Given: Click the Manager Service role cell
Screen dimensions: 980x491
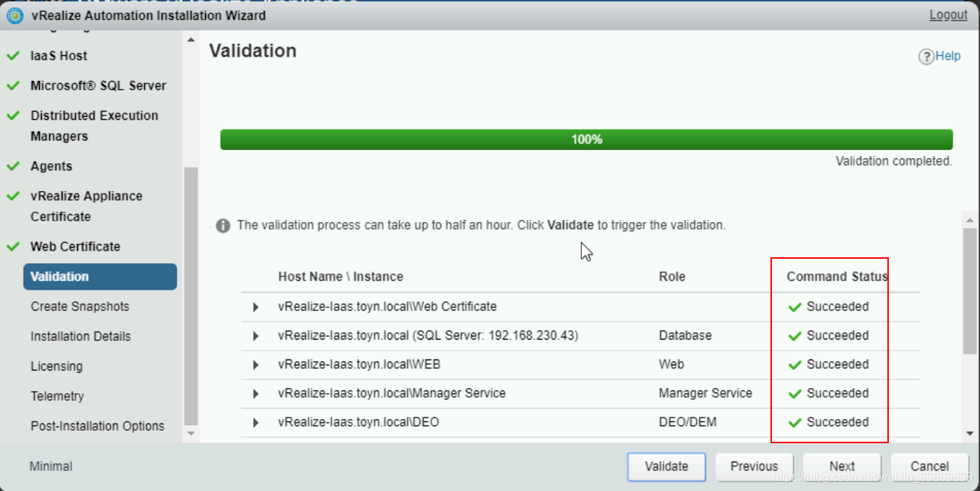Looking at the screenshot, I should click(706, 394).
